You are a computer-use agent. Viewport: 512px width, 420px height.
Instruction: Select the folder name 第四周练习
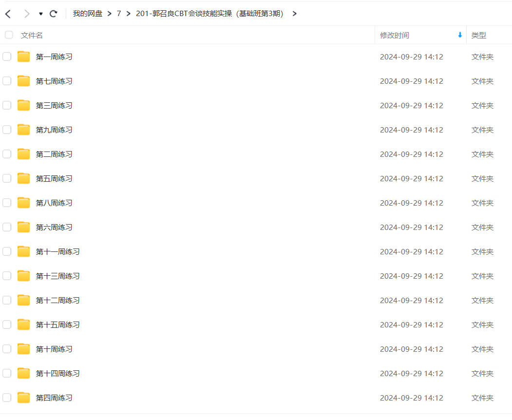click(x=54, y=398)
